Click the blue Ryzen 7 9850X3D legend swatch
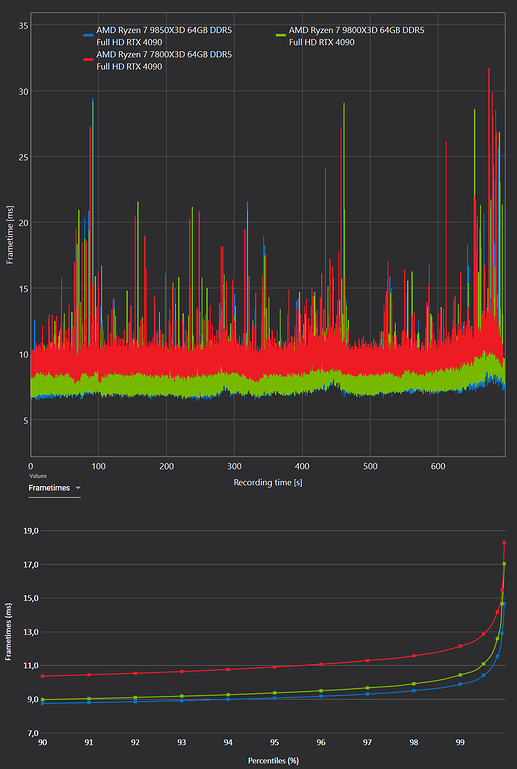517x769 pixels. tap(88, 35)
